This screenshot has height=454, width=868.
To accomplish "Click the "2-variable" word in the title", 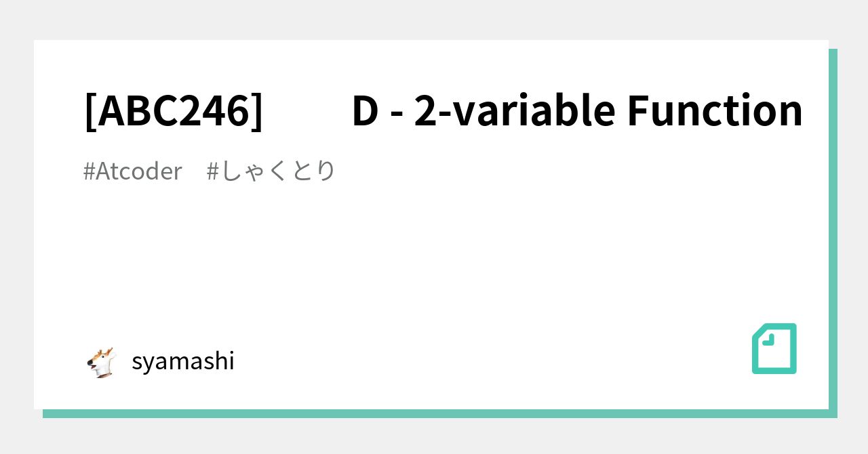I will [x=514, y=110].
